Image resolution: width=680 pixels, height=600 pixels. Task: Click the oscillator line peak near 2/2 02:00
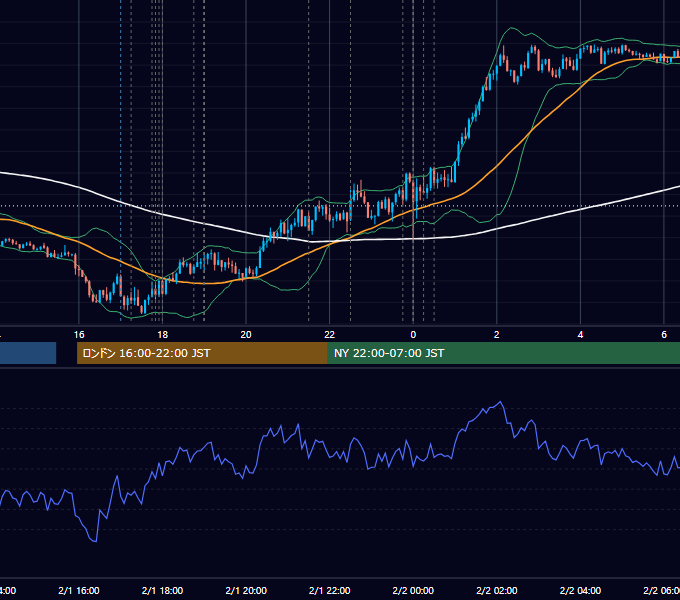point(501,402)
